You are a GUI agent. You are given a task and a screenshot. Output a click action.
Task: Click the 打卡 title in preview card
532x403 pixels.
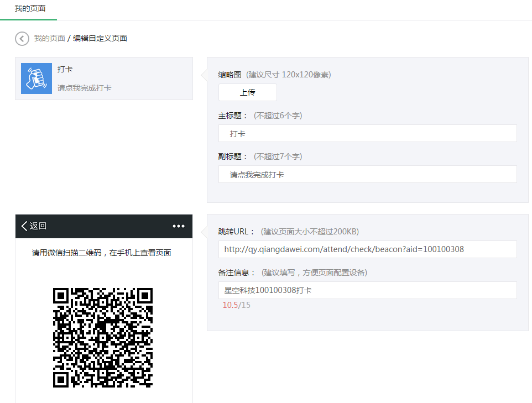[65, 69]
